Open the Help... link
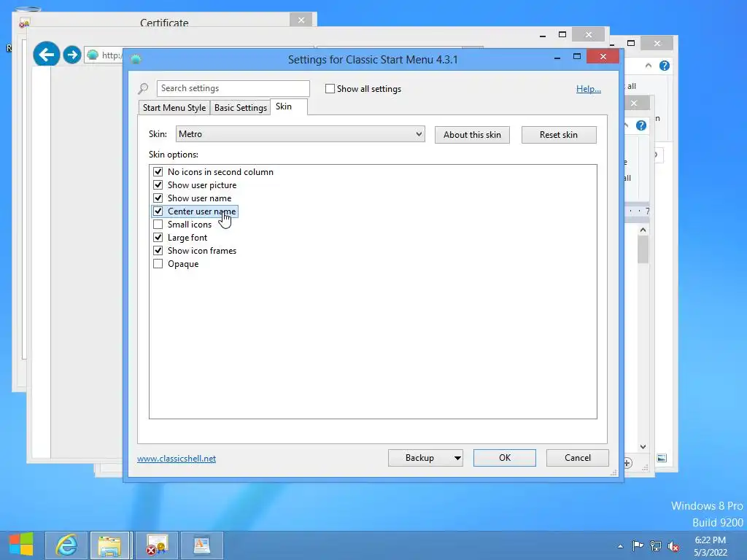 589,88
